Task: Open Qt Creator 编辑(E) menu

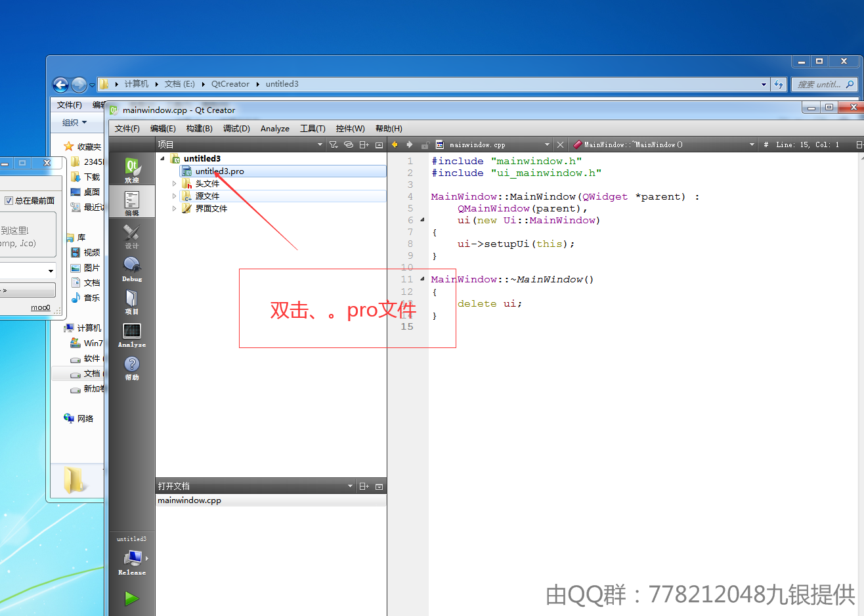Action: 163,129
